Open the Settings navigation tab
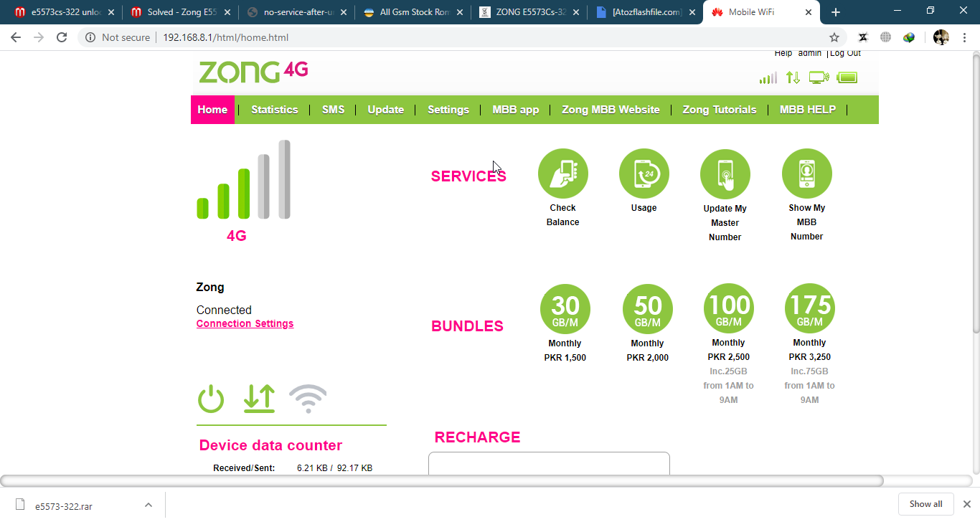The image size is (980, 522). [x=448, y=110]
